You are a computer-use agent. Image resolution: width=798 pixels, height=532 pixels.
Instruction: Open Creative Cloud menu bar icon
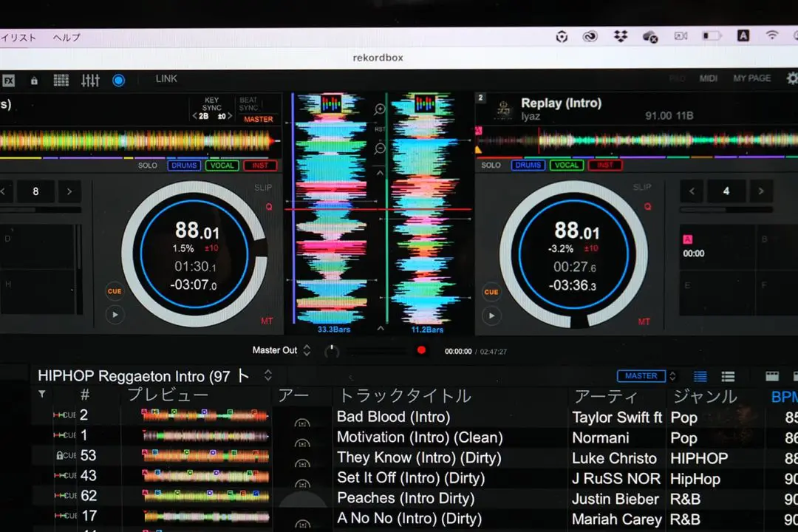coord(590,36)
